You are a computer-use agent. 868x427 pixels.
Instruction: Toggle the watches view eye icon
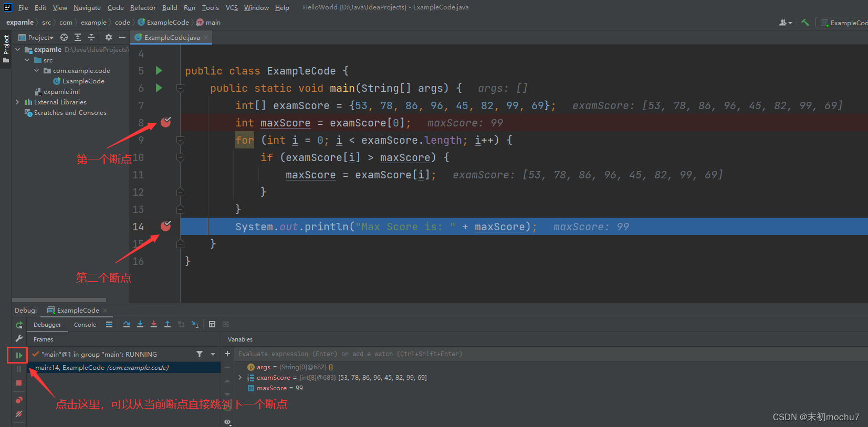227,422
